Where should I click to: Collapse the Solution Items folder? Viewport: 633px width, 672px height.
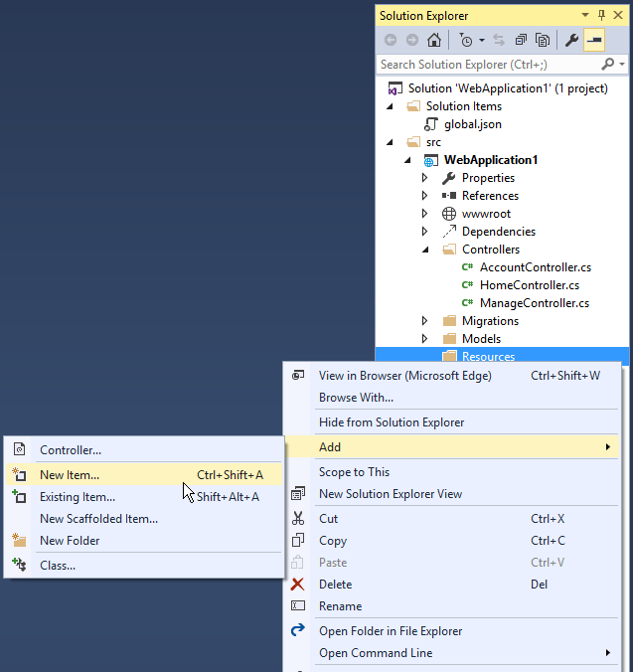point(390,106)
